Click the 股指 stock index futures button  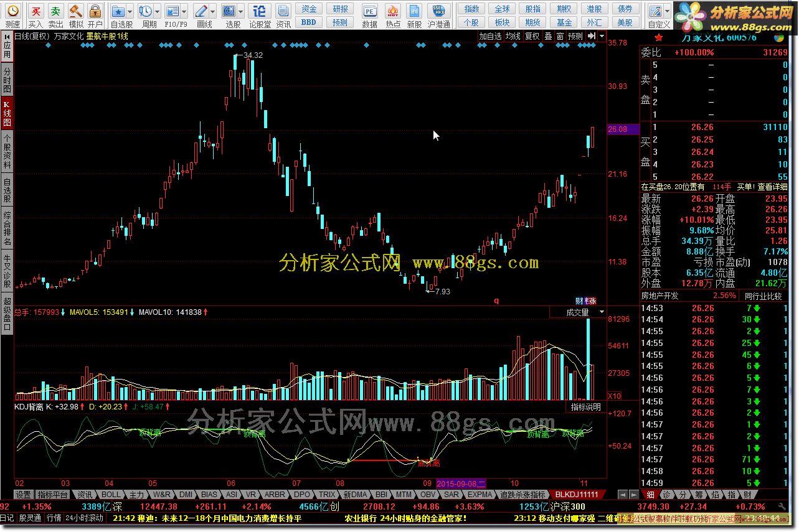(533, 9)
